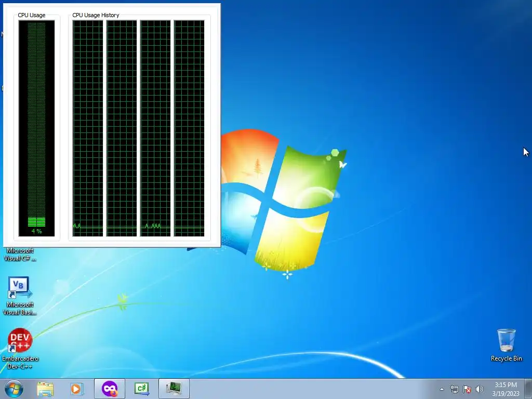Click the volume speaker tray icon
This screenshot has width=532, height=399.
point(480,389)
